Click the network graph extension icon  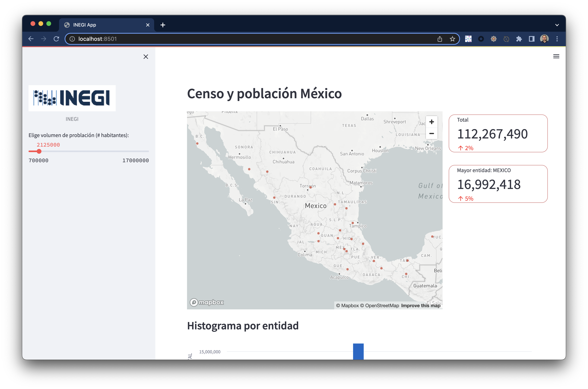click(468, 39)
